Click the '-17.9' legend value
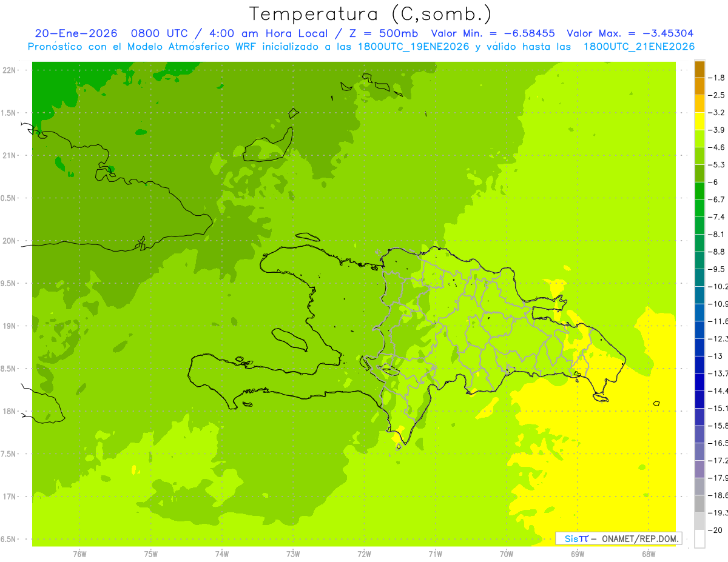 [718, 478]
